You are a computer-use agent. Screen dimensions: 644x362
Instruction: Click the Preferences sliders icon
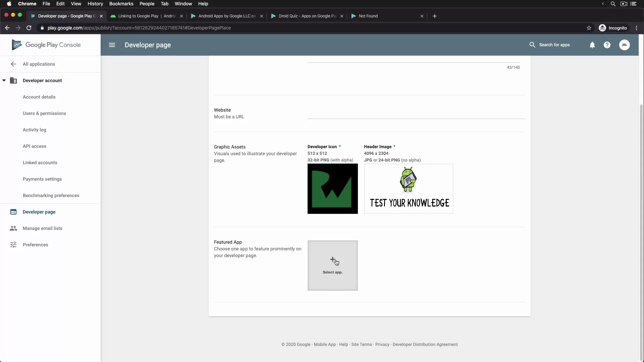pos(13,245)
